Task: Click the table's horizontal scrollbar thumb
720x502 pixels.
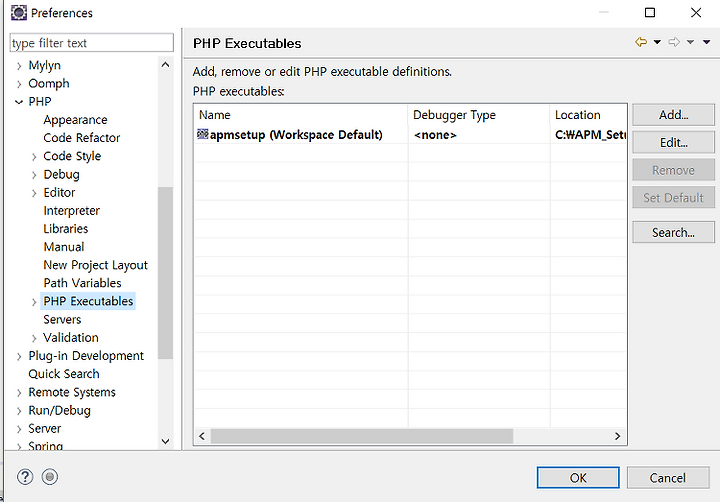Action: pos(362,436)
